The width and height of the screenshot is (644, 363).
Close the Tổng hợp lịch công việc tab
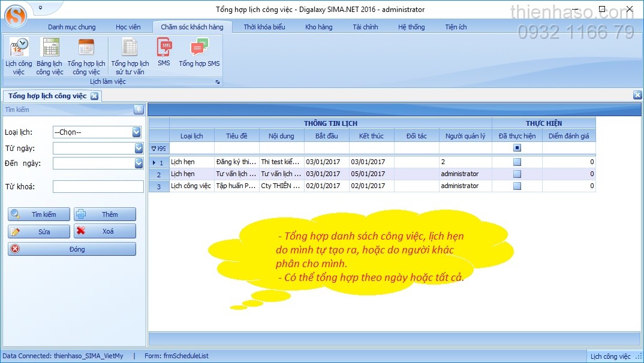point(94,96)
